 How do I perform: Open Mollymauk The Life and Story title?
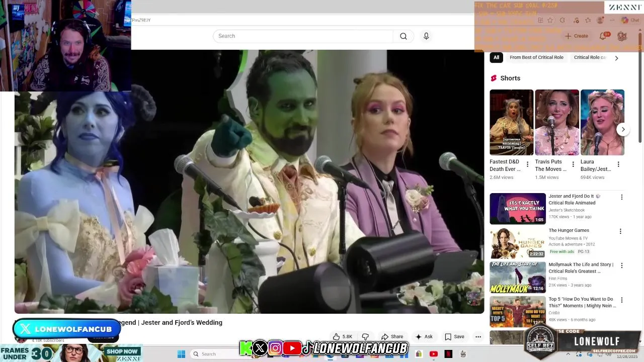point(581,267)
